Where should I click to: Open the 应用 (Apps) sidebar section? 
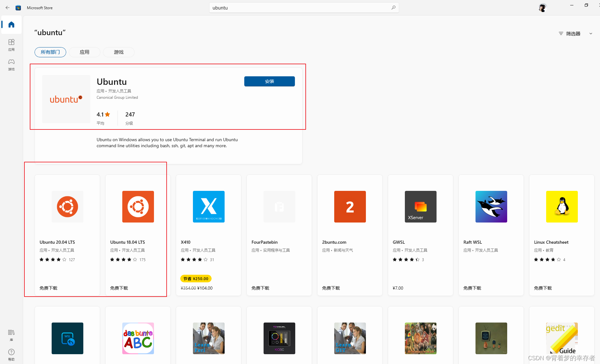pos(11,45)
